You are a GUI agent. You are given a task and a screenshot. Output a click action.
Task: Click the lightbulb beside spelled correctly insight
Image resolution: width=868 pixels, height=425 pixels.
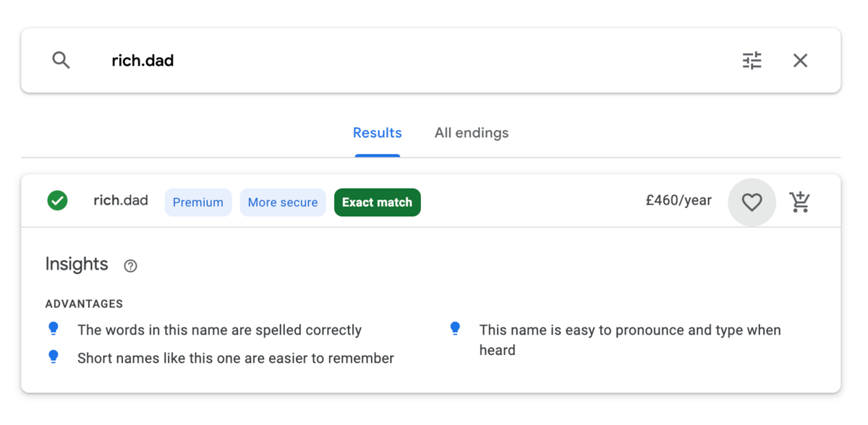[54, 329]
